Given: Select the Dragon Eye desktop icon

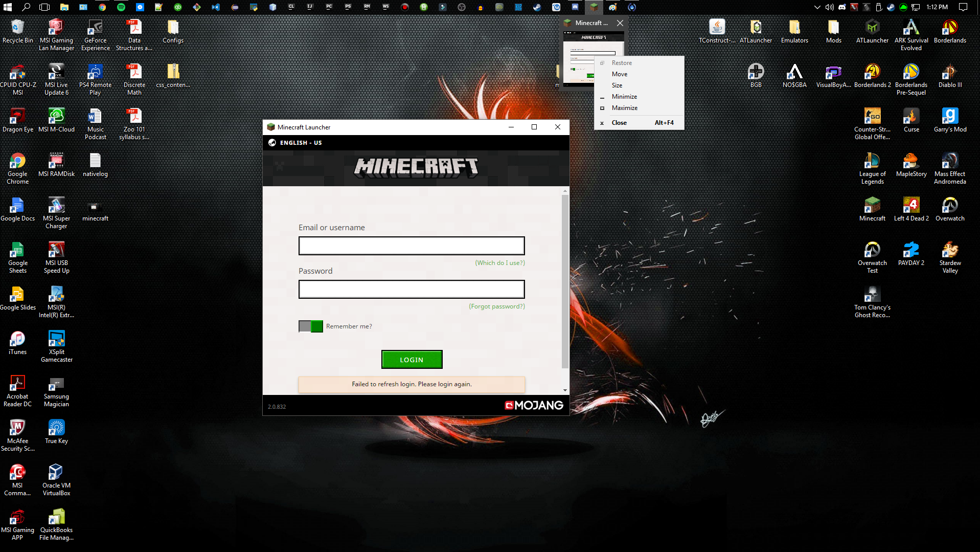Looking at the screenshot, I should [x=18, y=120].
